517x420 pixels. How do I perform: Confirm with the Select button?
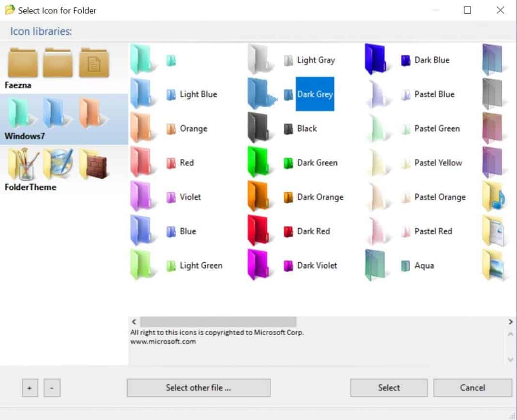pos(388,388)
